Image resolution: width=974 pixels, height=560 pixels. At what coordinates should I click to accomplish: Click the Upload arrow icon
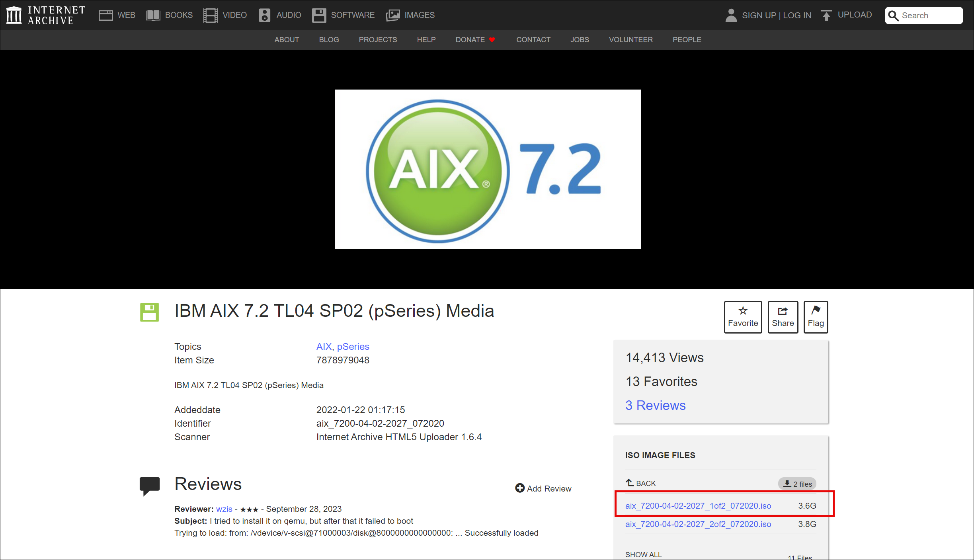pos(826,15)
